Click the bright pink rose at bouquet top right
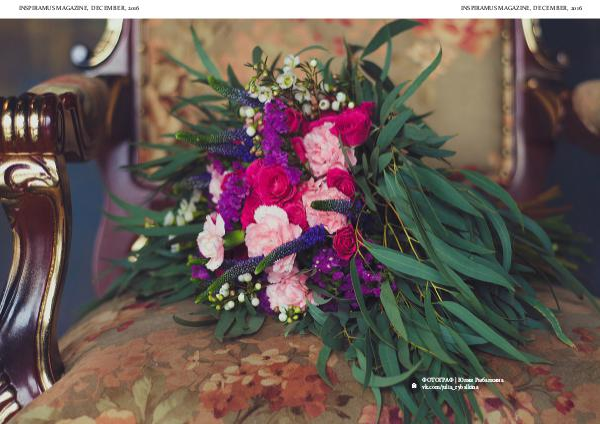 351,125
